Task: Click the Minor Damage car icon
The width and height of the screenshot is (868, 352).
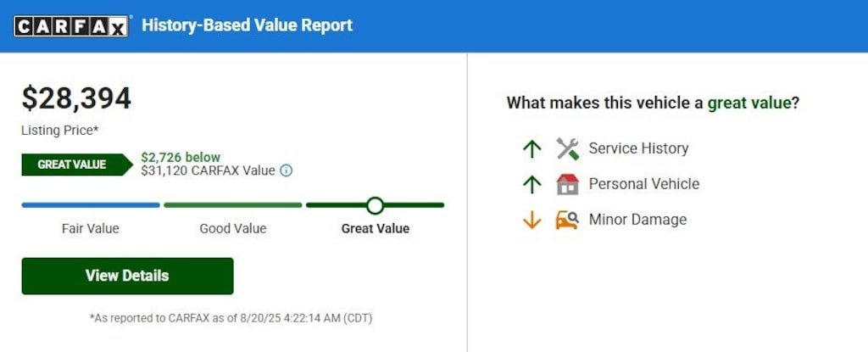Action: tap(567, 220)
